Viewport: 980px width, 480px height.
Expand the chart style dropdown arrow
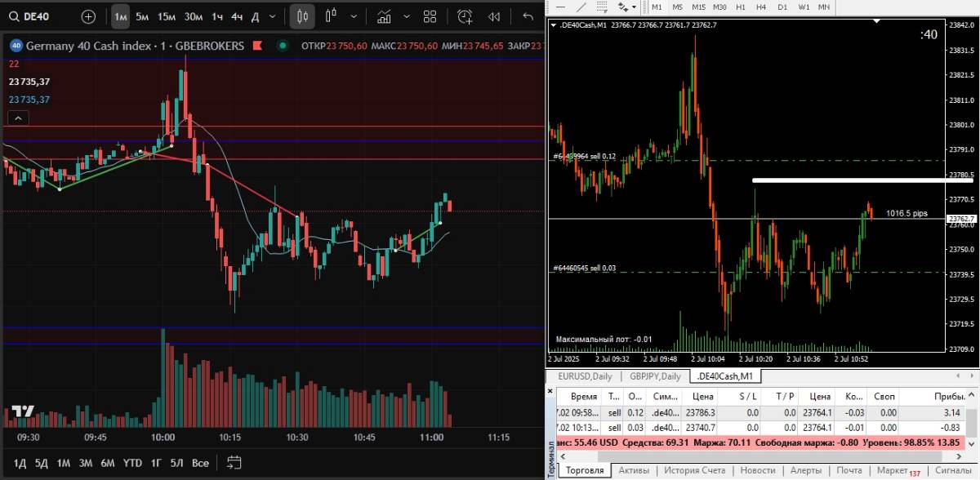[x=353, y=16]
